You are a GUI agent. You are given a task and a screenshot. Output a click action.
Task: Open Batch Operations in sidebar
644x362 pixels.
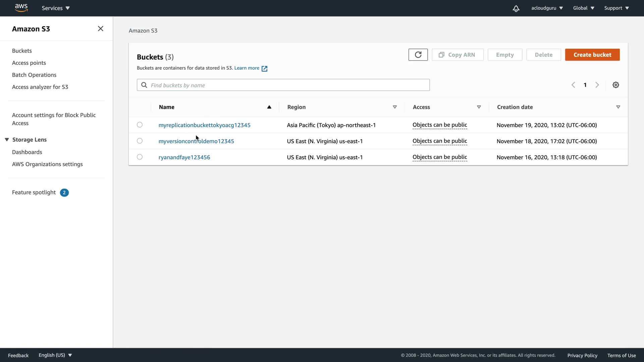[x=34, y=75]
